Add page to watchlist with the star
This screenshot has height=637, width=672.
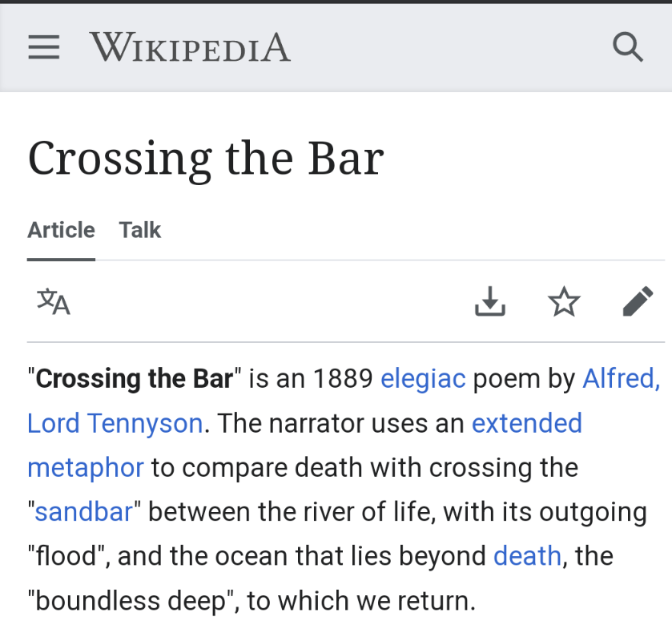(x=564, y=302)
